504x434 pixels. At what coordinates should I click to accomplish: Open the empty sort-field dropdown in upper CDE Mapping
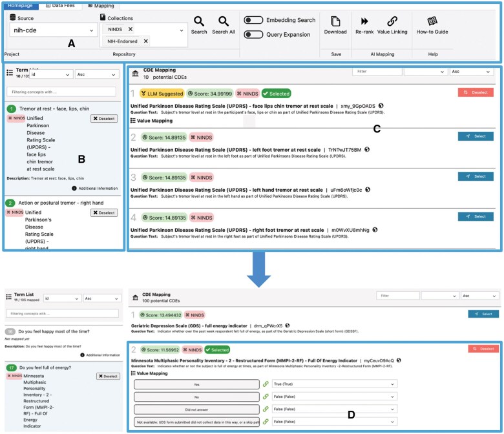click(x=425, y=72)
